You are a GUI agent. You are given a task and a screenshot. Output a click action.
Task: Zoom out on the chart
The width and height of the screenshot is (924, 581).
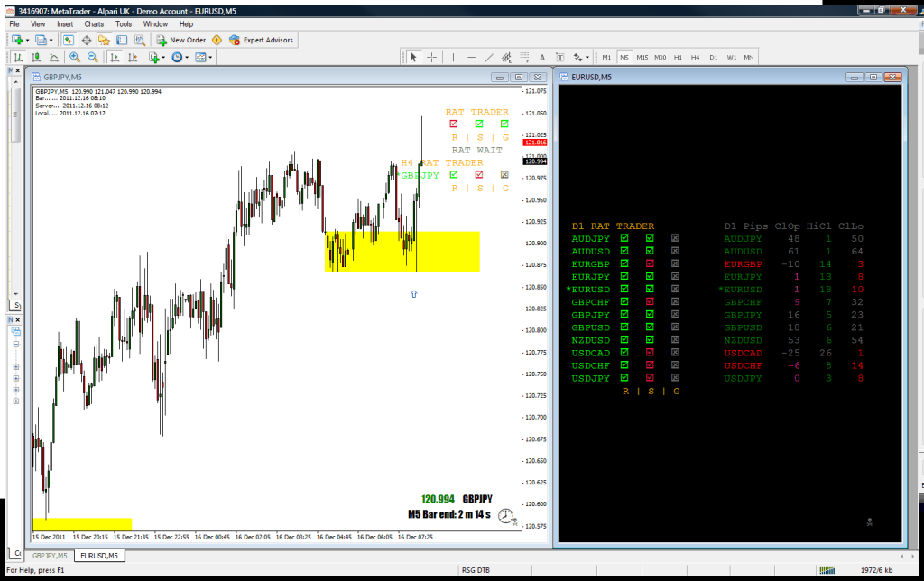93,57
